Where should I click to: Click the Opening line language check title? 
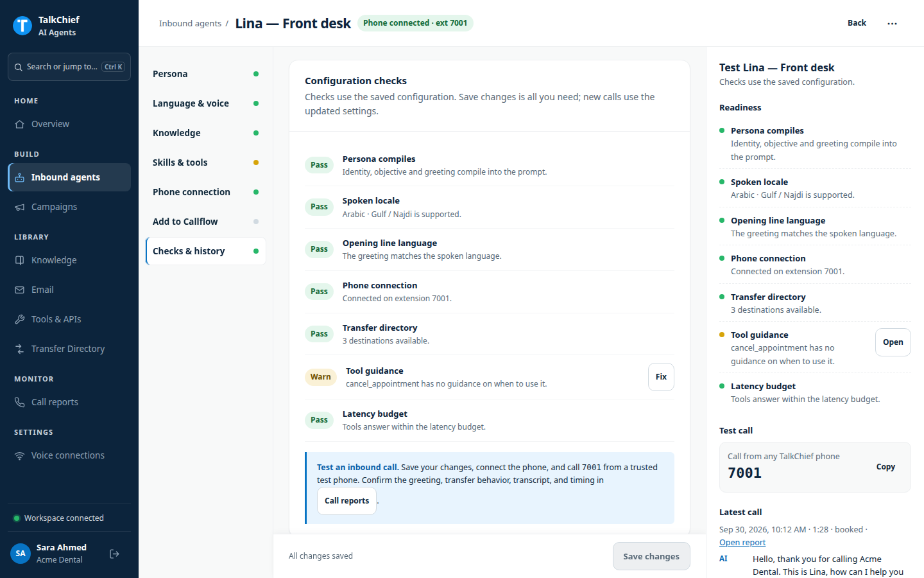point(389,243)
